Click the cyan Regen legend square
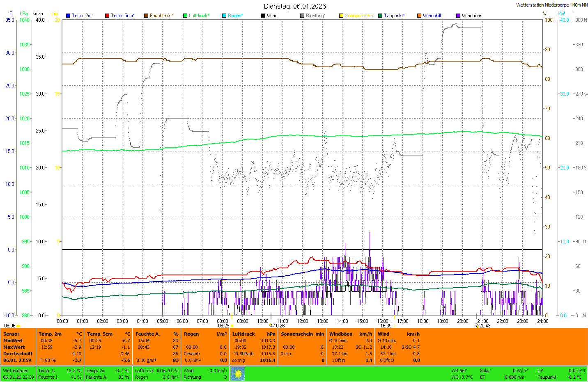Screen dimensions: 588x382 click(x=224, y=16)
